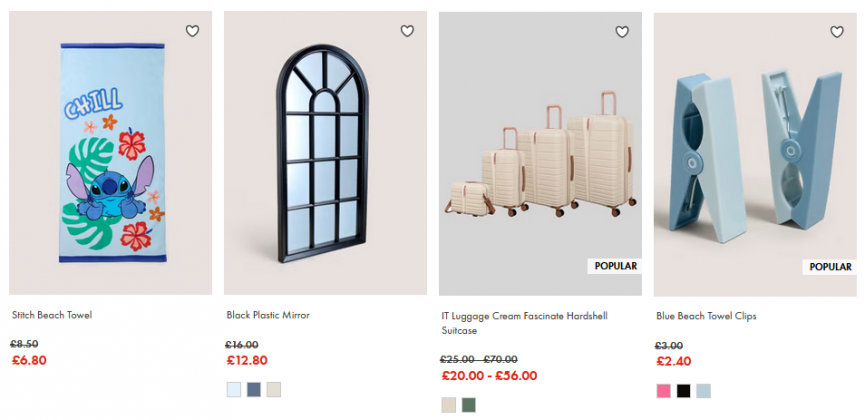Select the cream suitcase colour swatch

click(x=449, y=405)
